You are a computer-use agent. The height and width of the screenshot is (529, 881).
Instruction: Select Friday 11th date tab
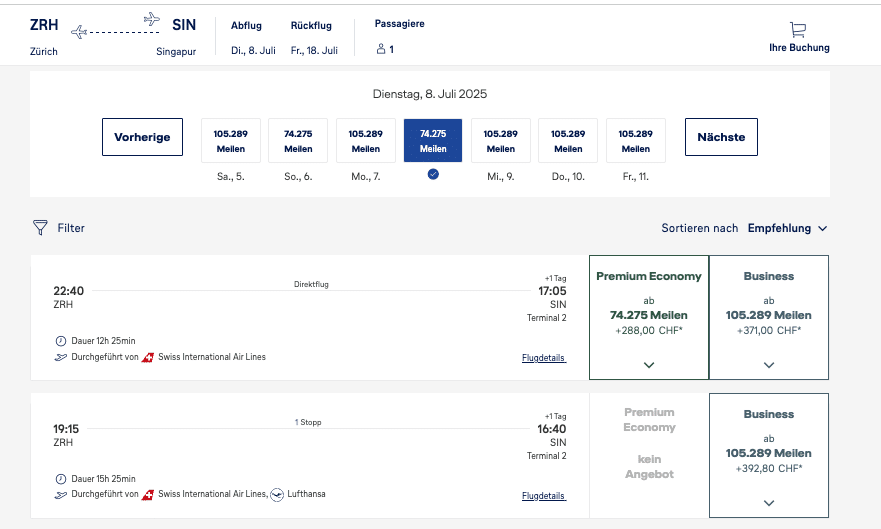635,141
